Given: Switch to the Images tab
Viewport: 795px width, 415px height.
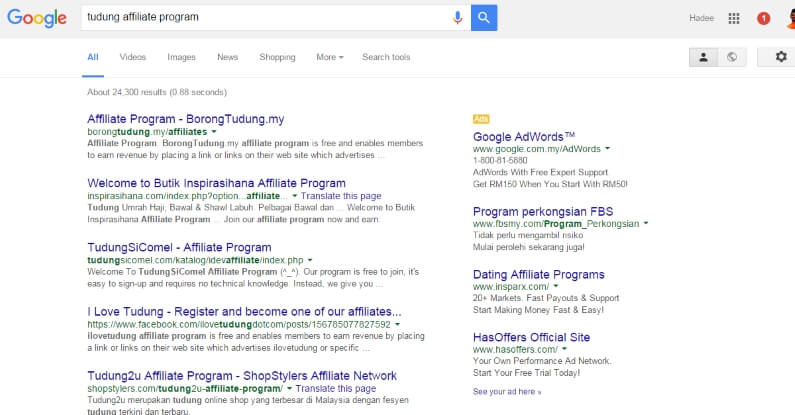Looking at the screenshot, I should coord(182,57).
